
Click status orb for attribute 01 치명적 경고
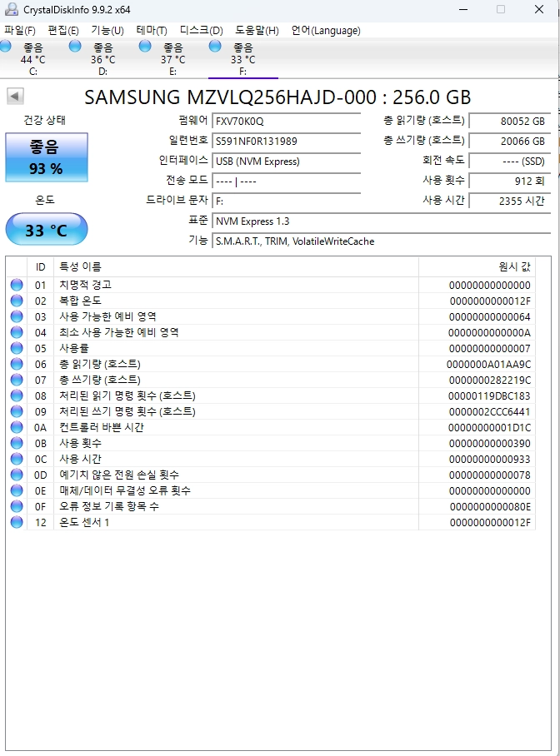(x=17, y=285)
